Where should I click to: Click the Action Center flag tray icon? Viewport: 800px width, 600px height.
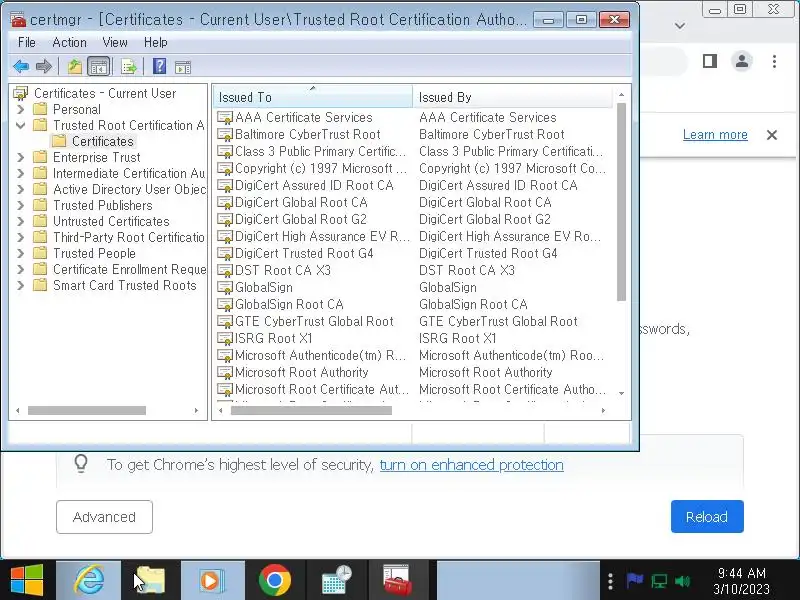pyautogui.click(x=634, y=581)
